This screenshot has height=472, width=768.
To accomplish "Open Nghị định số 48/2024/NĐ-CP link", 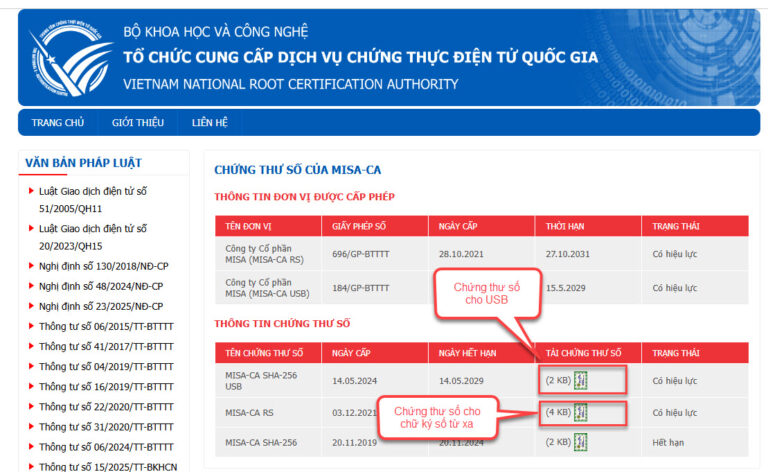I will click(101, 286).
